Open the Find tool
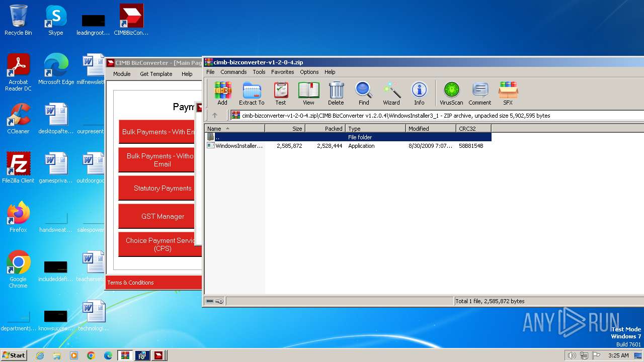644x362 pixels. click(x=364, y=94)
